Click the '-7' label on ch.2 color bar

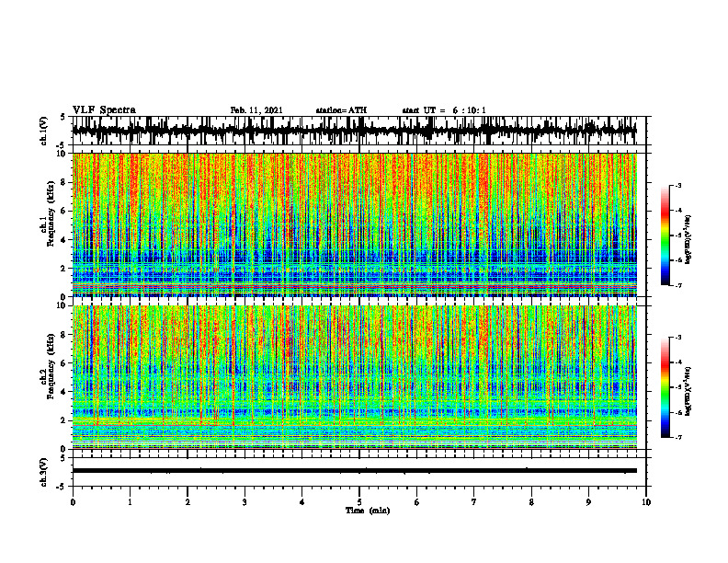pyautogui.click(x=678, y=437)
